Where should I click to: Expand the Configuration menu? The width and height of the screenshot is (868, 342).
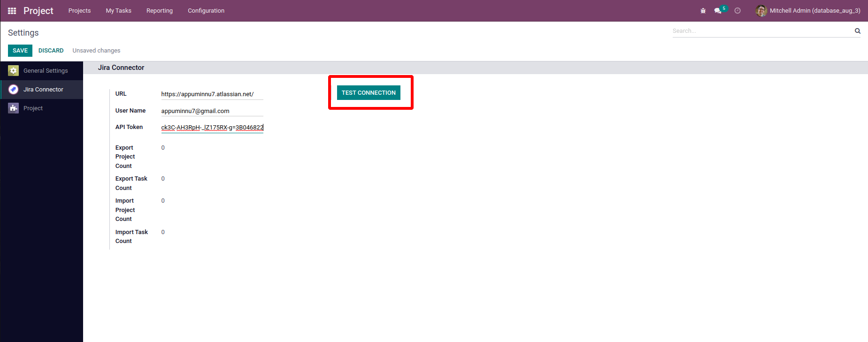[x=206, y=11]
